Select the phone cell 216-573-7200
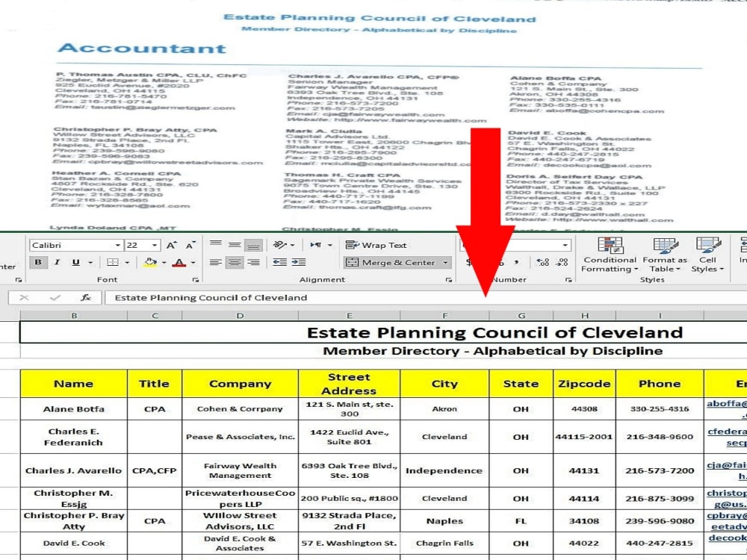 [x=660, y=470]
